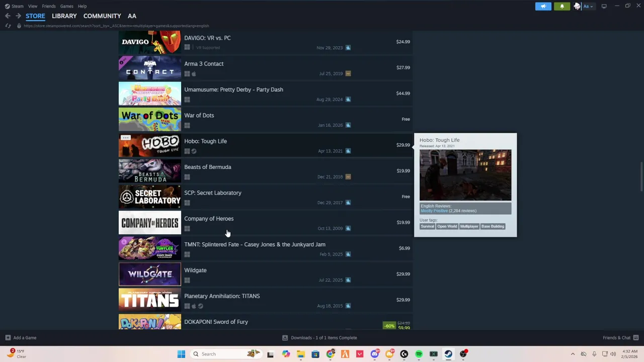
Task: Click the store URL address text
Action: 116,26
